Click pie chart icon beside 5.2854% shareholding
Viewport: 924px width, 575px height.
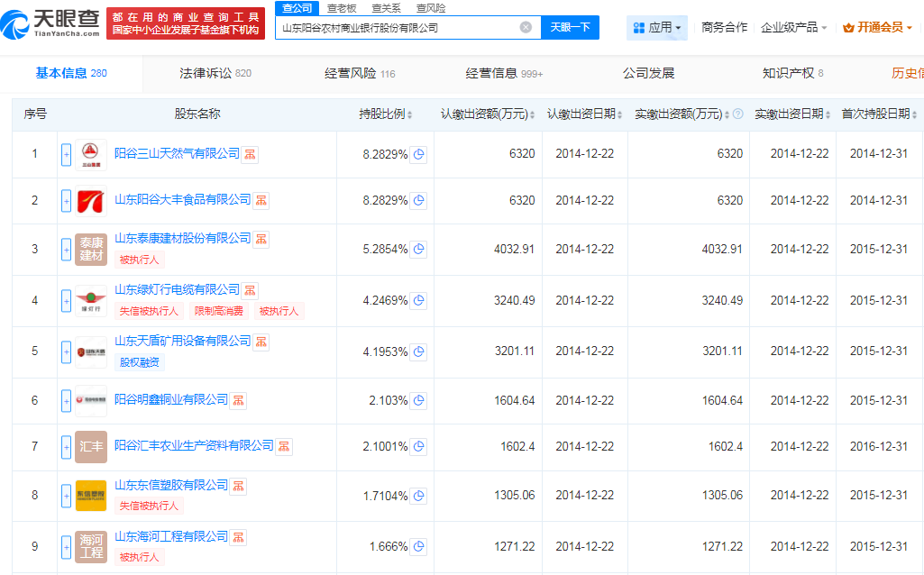(x=418, y=250)
